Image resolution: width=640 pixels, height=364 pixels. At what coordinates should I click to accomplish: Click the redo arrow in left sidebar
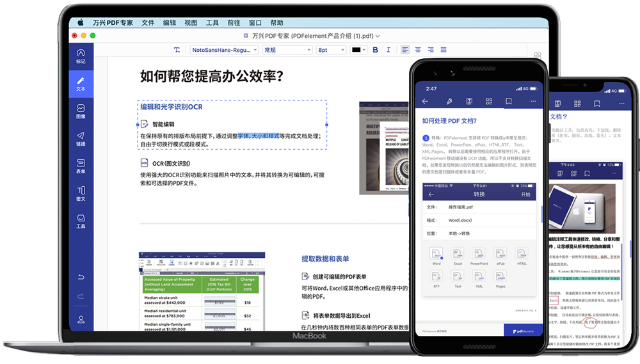click(x=81, y=296)
